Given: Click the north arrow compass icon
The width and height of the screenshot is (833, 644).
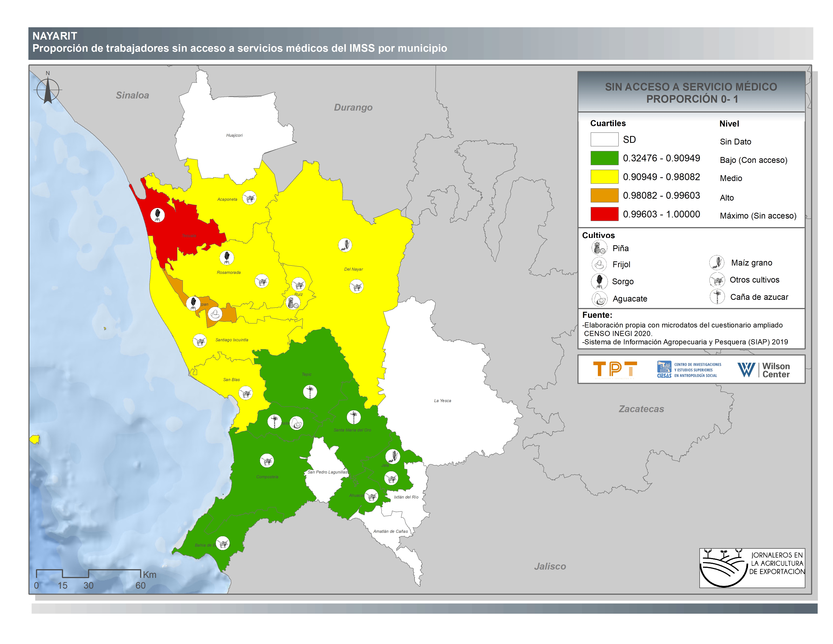Looking at the screenshot, I should [48, 90].
